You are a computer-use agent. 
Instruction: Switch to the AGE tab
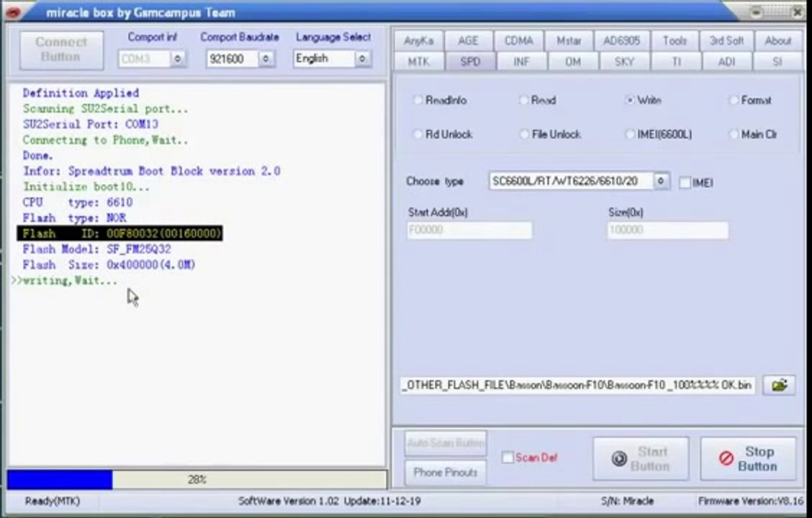468,41
